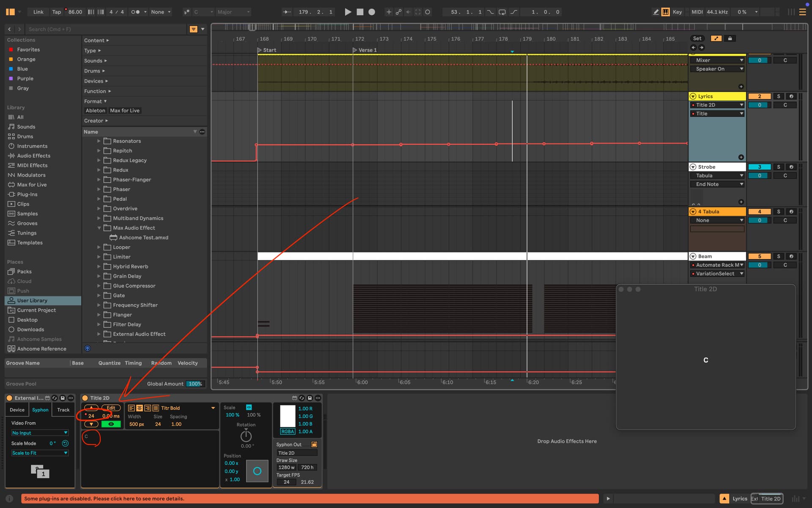Click the green eye preview button
The height and width of the screenshot is (508, 812).
point(111,424)
